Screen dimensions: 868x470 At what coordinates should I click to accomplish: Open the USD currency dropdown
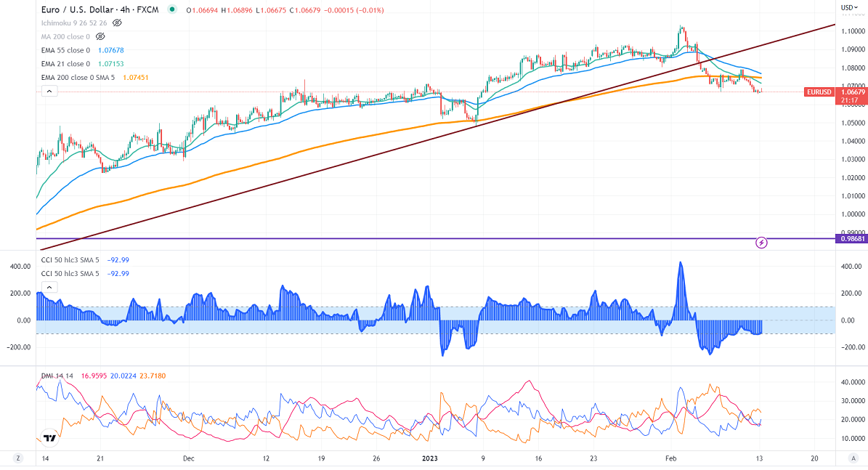point(847,7)
